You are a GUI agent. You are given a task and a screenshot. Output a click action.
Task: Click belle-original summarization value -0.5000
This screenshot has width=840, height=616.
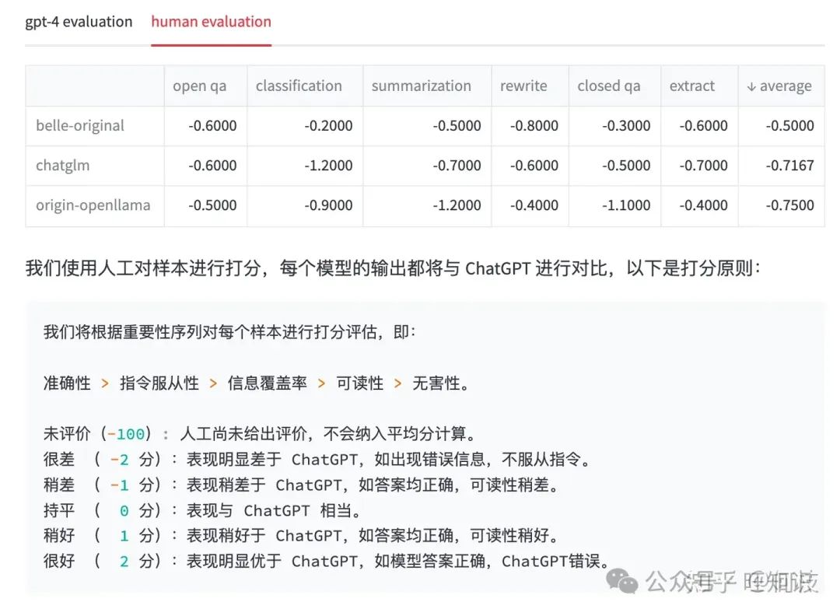tap(457, 125)
